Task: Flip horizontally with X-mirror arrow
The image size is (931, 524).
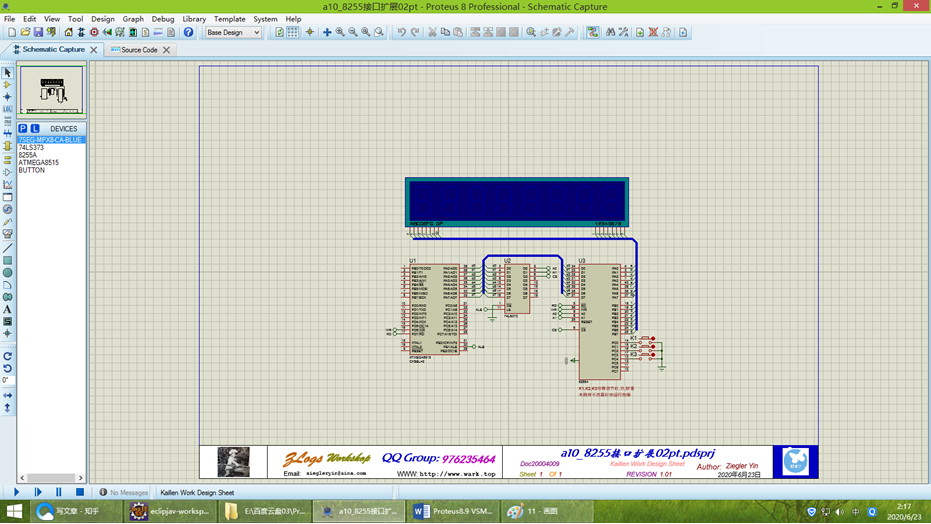Action: (7, 395)
